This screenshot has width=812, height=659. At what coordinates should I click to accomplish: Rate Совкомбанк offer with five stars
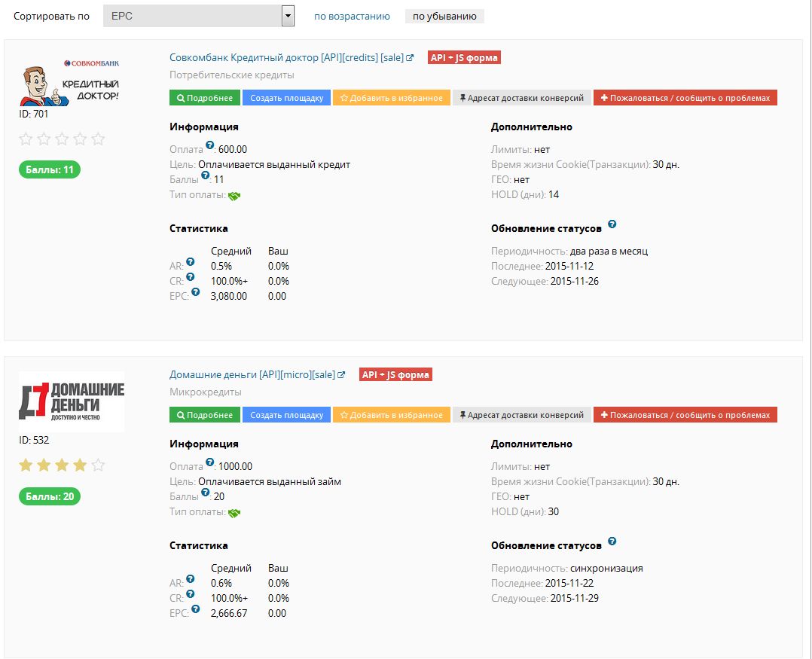click(x=98, y=139)
